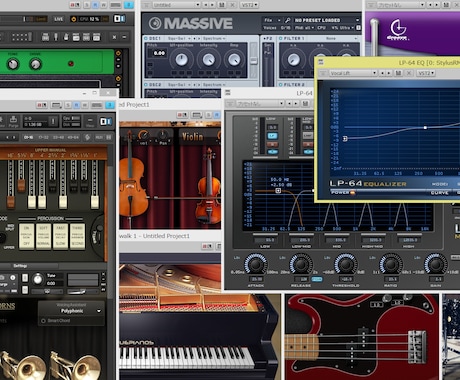The image size is (460, 380).
Task: Click the THRESHOLD knob on LP-64 multiband
Action: (x=346, y=264)
